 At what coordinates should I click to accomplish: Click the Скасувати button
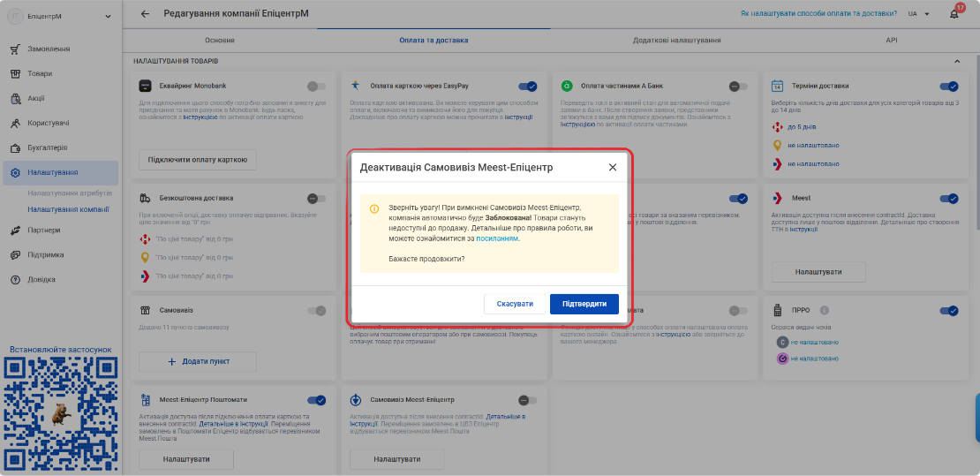tap(515, 304)
